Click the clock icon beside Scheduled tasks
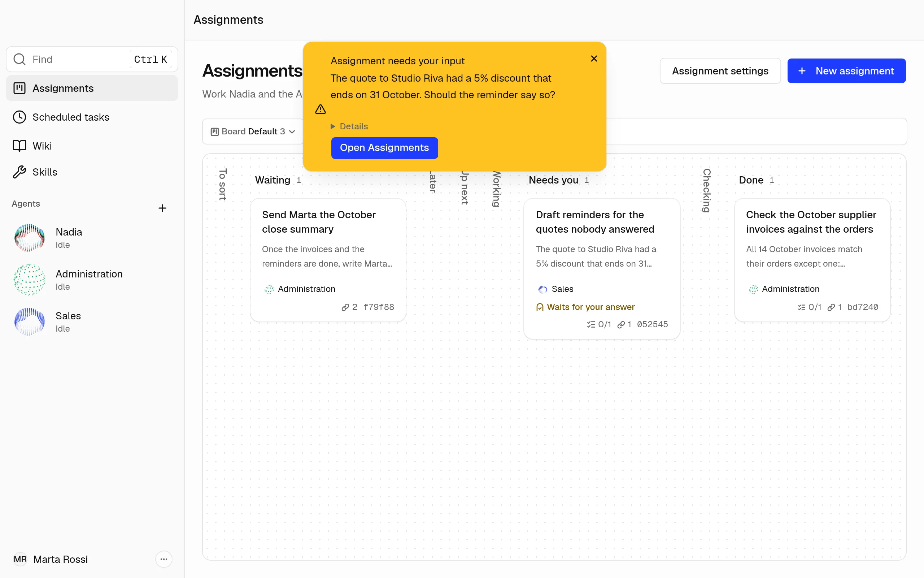The width and height of the screenshot is (924, 578). pyautogui.click(x=19, y=117)
